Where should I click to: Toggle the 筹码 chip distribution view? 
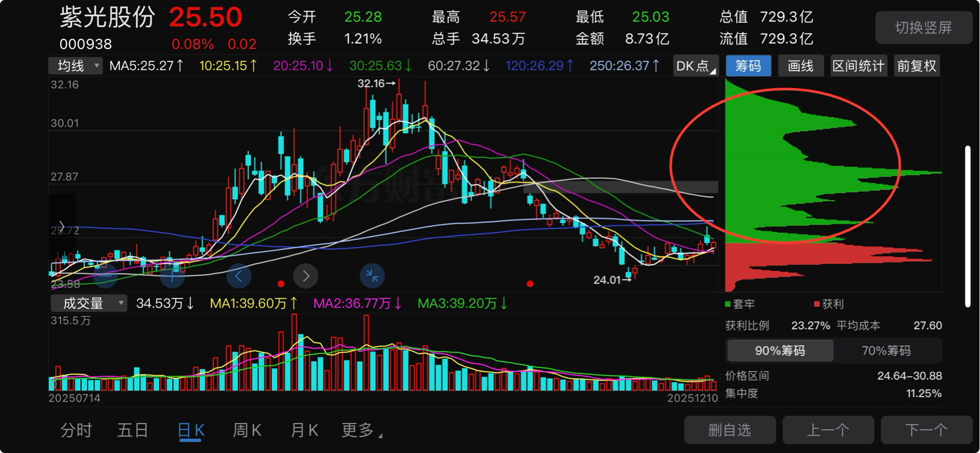748,65
